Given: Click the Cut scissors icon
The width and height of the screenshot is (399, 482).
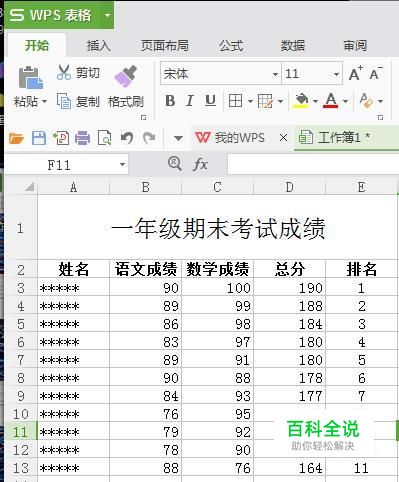Looking at the screenshot, I should click(x=64, y=72).
